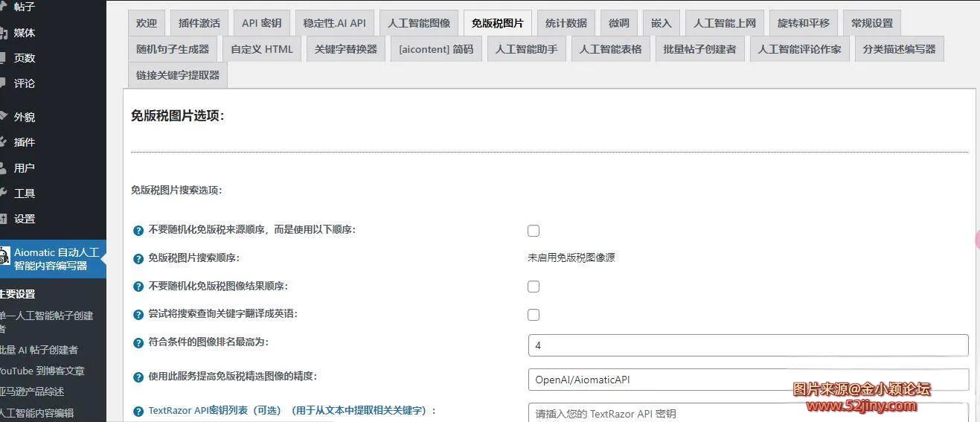
Task: Click help icon beside 免版税图片搜索顺序
Action: [138, 259]
